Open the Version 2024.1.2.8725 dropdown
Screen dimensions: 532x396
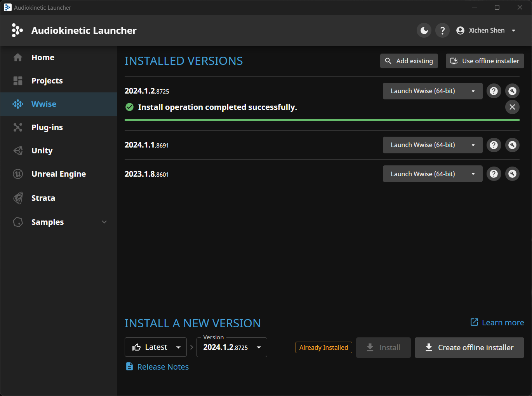232,347
